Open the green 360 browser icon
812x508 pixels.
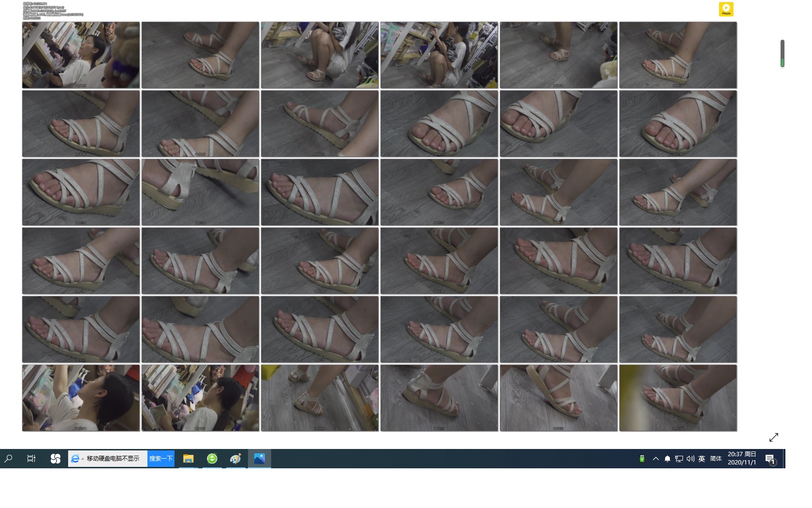coord(212,459)
